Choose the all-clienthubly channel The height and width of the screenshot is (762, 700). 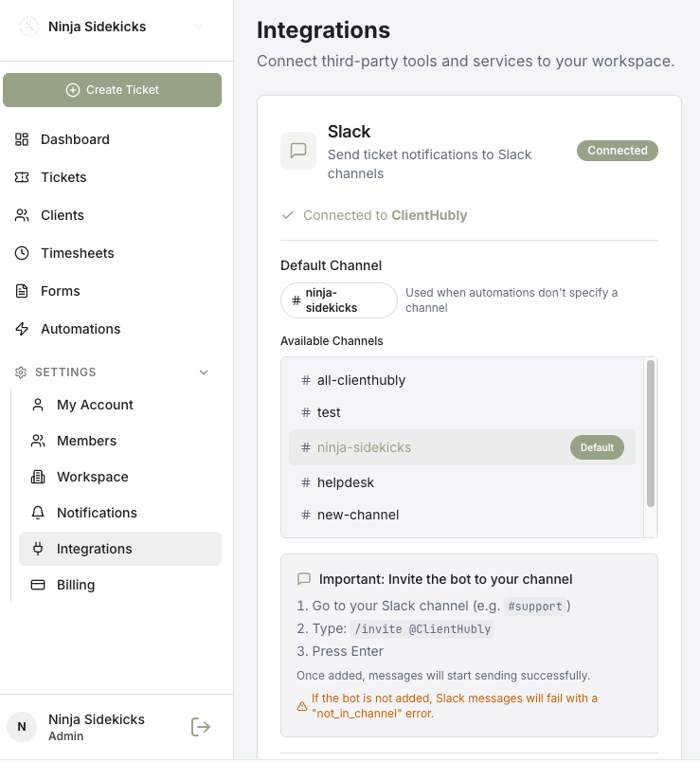(x=462, y=380)
